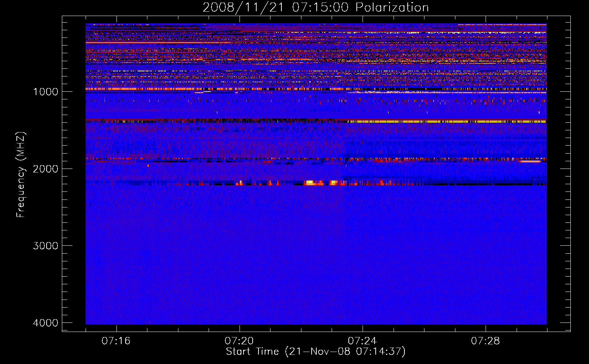Click the 4000 frequency tick label
The width and height of the screenshot is (589, 364).
pyautogui.click(x=46, y=323)
